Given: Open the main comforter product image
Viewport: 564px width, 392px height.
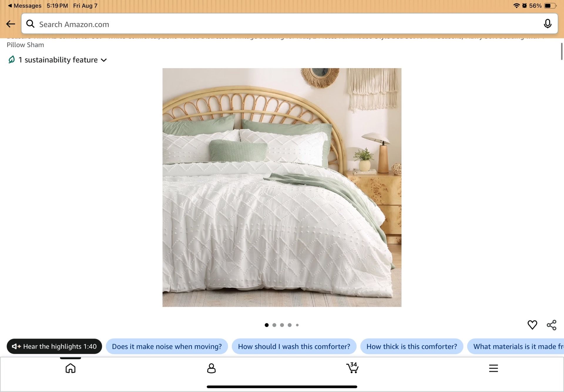Looking at the screenshot, I should point(282,187).
